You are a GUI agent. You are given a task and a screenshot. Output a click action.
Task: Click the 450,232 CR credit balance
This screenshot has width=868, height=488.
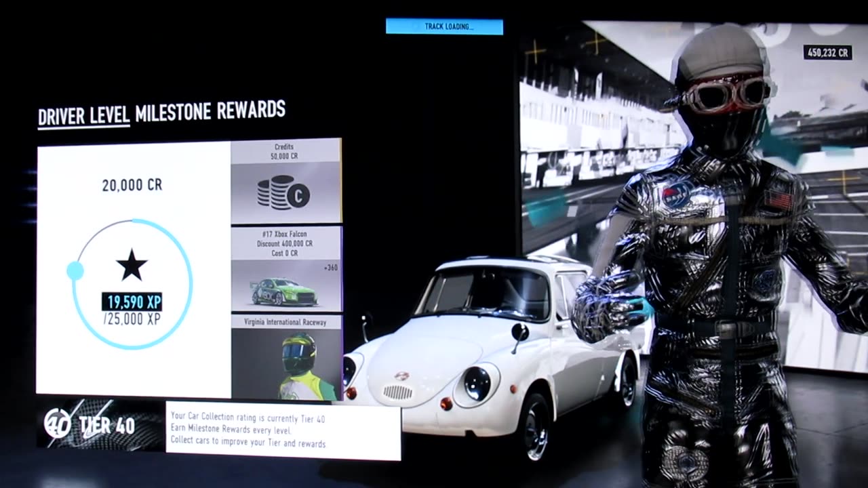pyautogui.click(x=827, y=52)
